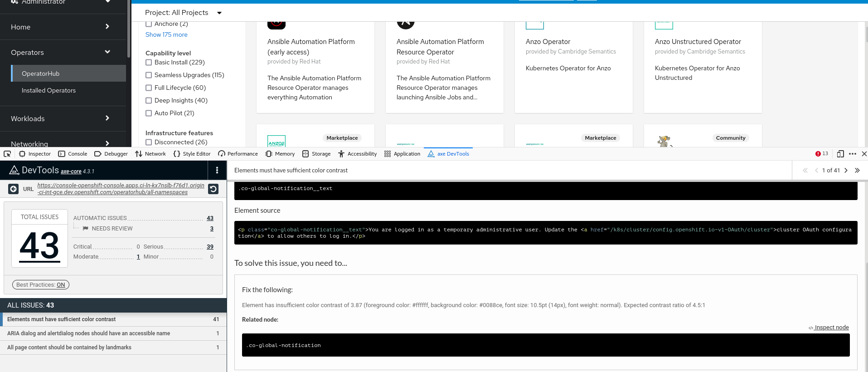Screen dimensions: 868x372
Task: Click the axe-core version link
Action: click(x=71, y=171)
